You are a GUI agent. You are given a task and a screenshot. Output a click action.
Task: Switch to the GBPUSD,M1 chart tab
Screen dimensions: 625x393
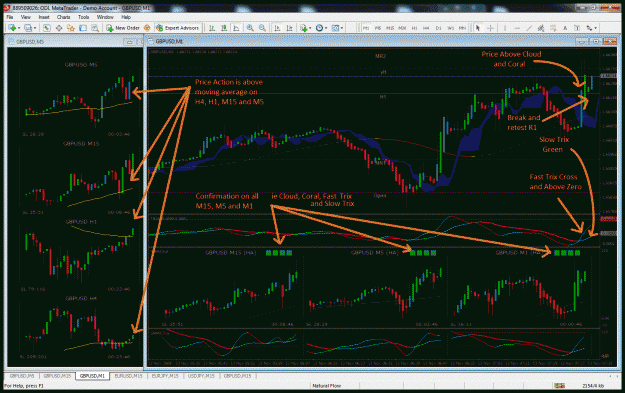(92, 376)
